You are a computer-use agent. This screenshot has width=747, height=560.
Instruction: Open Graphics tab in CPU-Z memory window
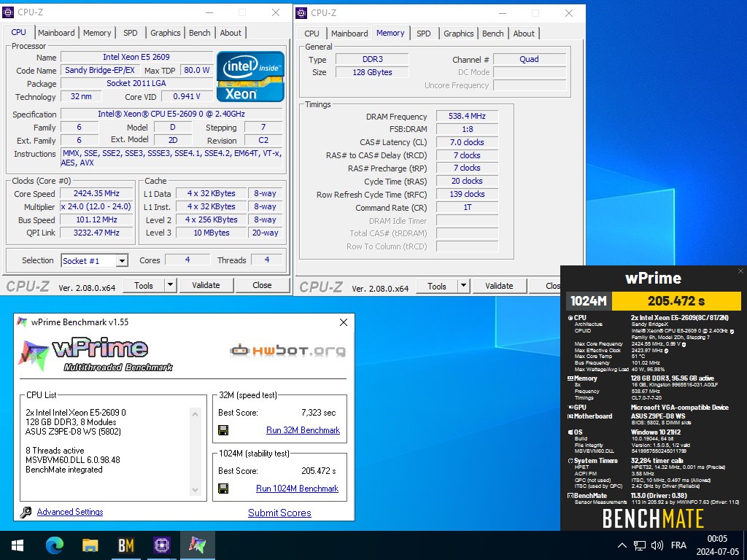458,34
